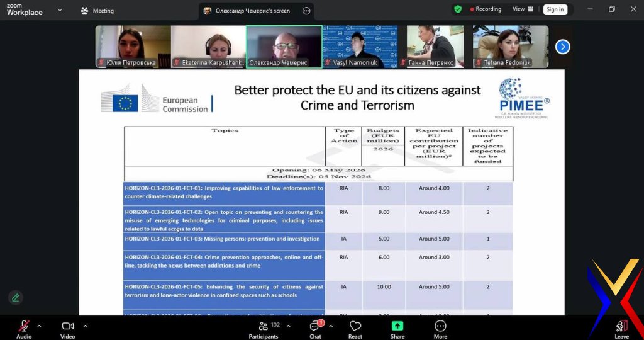Screen dimensions: 644x340
Task: Click the Sign in button
Action: 555,9
